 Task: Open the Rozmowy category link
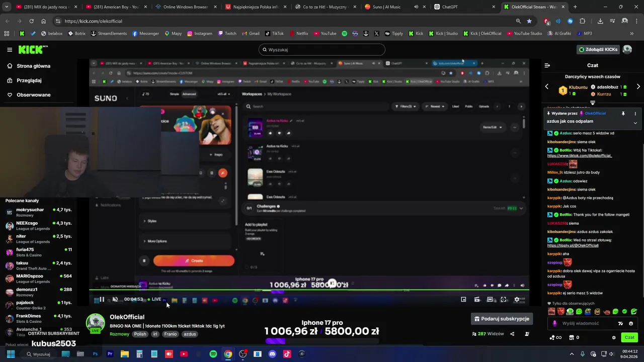click(x=120, y=334)
